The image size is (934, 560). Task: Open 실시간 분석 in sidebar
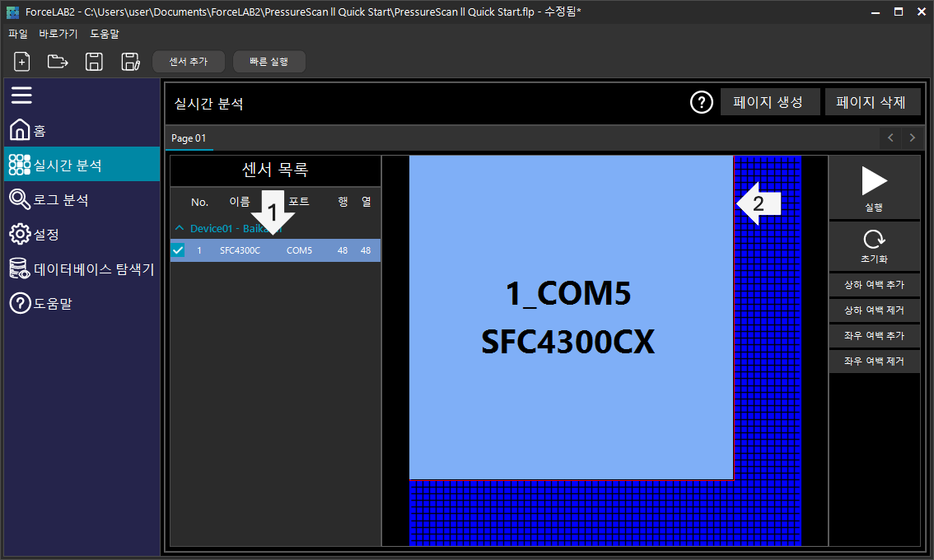[82, 165]
